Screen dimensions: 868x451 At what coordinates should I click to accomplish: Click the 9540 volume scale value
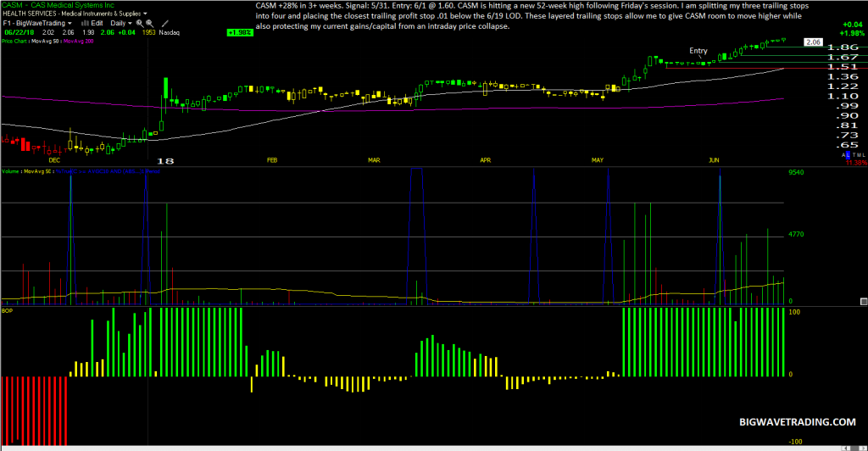pos(796,172)
